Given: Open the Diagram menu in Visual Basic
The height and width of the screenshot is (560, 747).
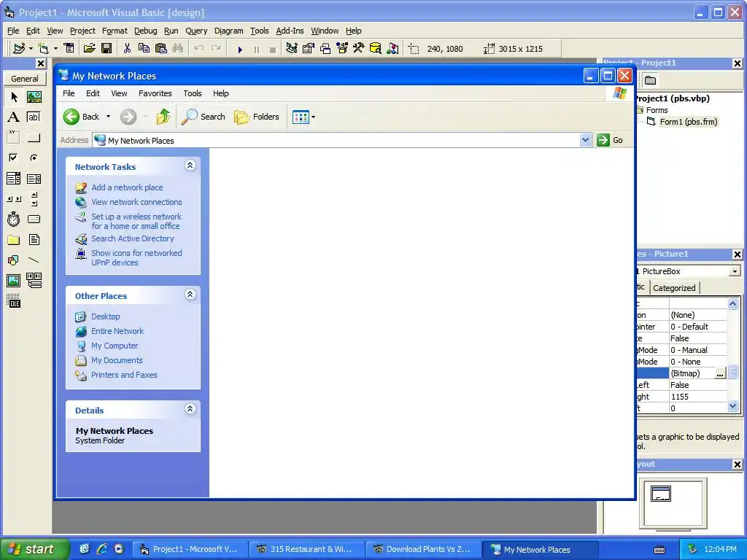Looking at the screenshot, I should (x=228, y=31).
